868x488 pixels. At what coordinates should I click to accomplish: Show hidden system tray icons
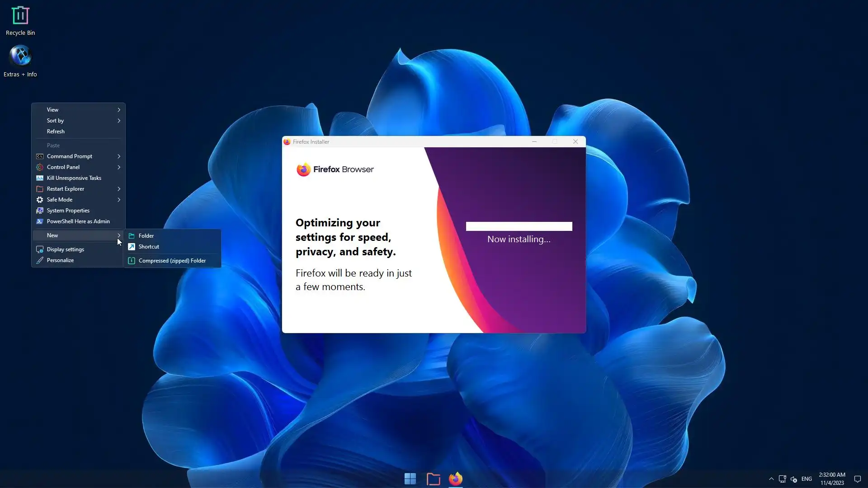point(771,479)
